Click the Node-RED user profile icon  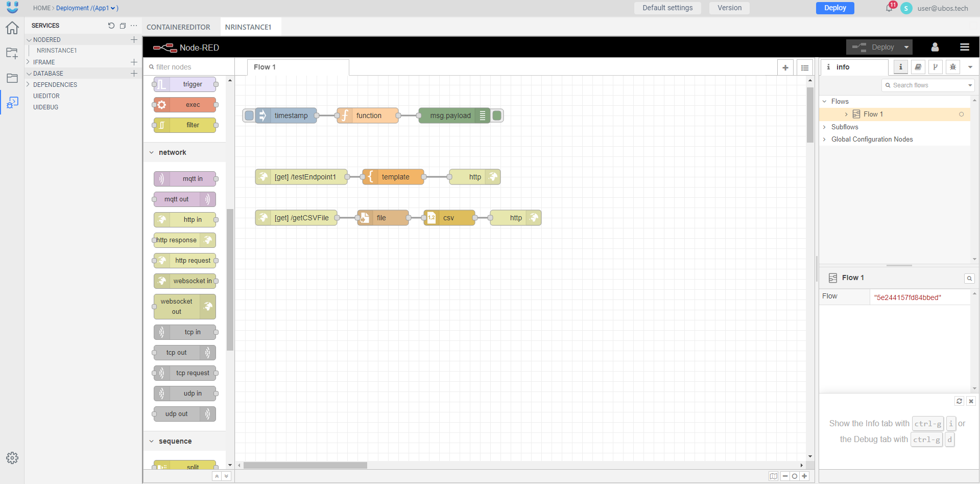935,47
